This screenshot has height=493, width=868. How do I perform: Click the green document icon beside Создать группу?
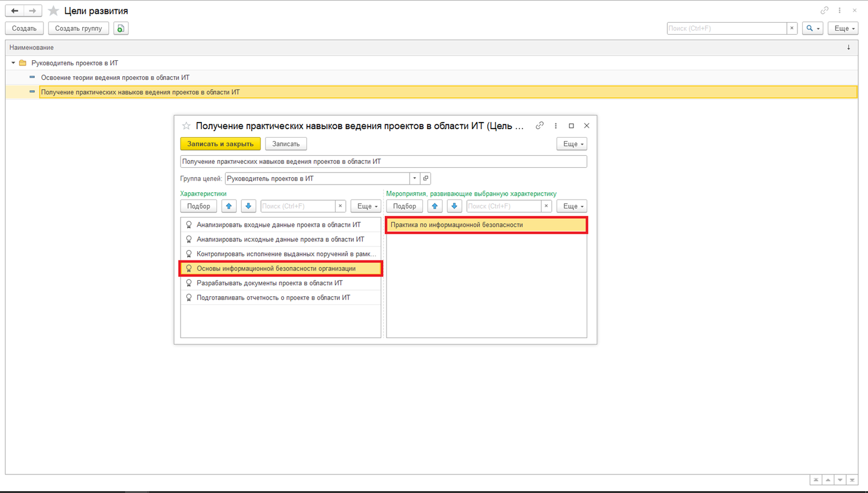point(121,28)
